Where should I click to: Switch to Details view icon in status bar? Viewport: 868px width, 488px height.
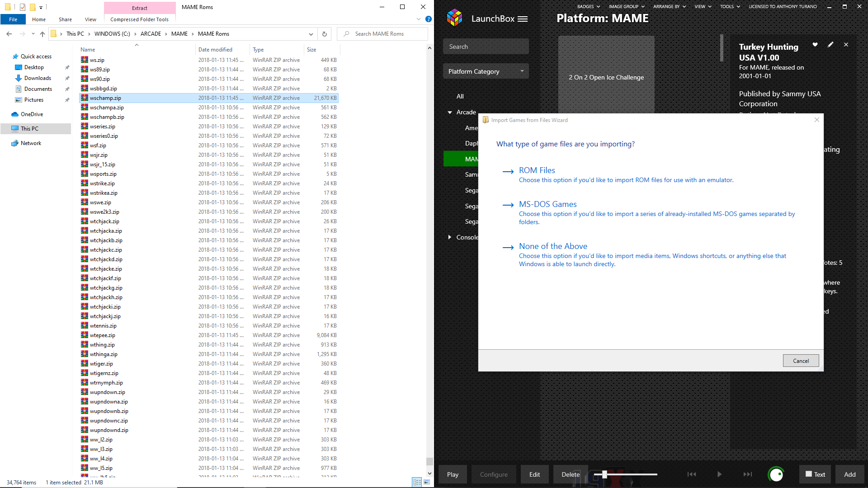[x=417, y=482]
